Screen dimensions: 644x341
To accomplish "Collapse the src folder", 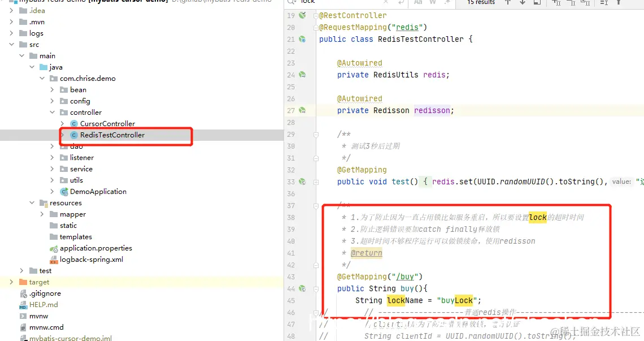I will 11,45.
